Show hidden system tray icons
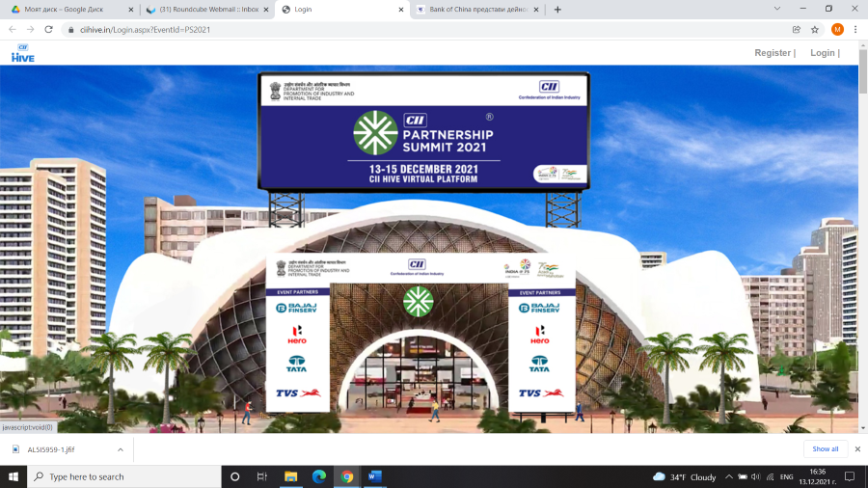Screen dimensions: 868x488 [729, 477]
